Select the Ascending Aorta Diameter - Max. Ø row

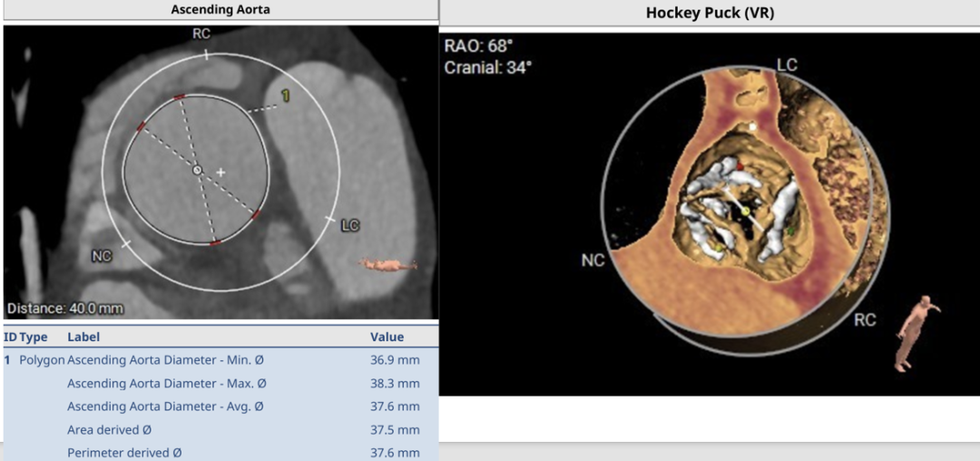220,384
